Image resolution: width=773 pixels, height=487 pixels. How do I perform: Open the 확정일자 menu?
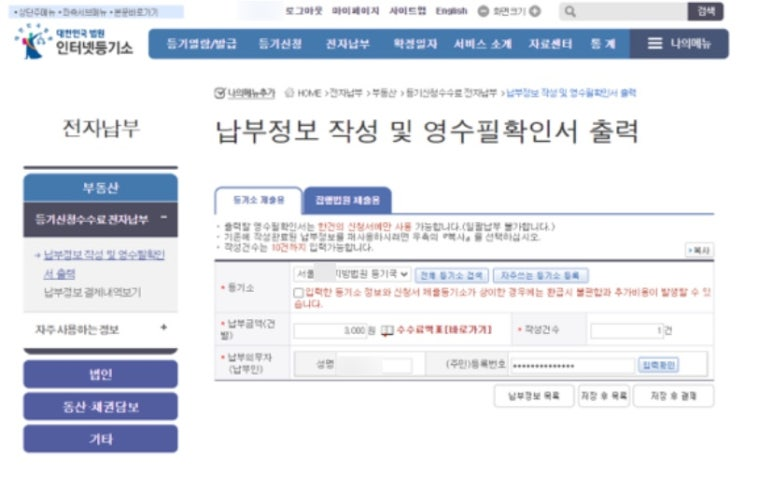(x=415, y=44)
